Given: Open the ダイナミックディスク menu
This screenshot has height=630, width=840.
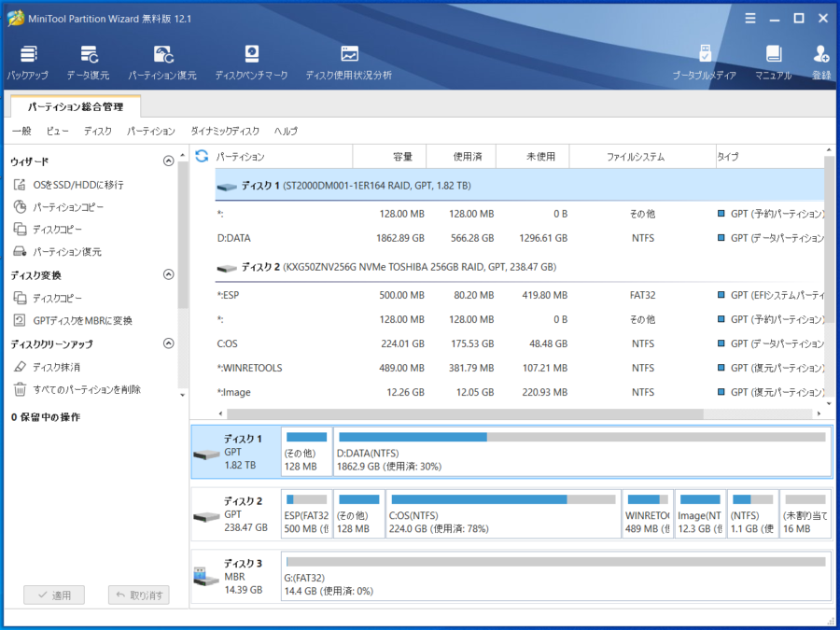Looking at the screenshot, I should point(225,132).
